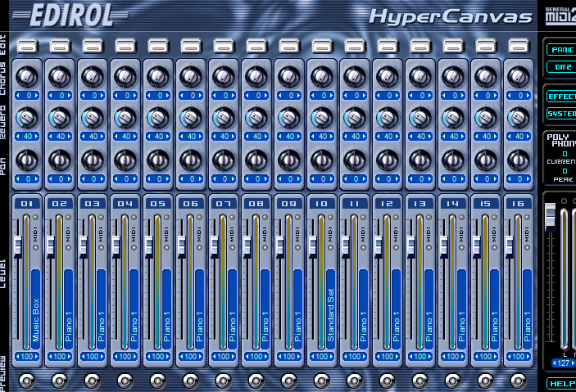Open the Piano 1 instrument name on part 02

tap(68, 309)
